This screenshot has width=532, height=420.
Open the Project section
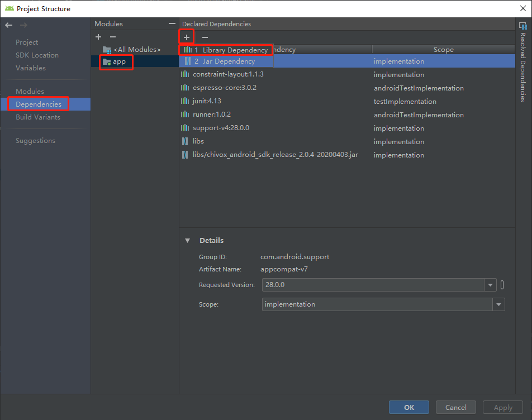tap(27, 42)
